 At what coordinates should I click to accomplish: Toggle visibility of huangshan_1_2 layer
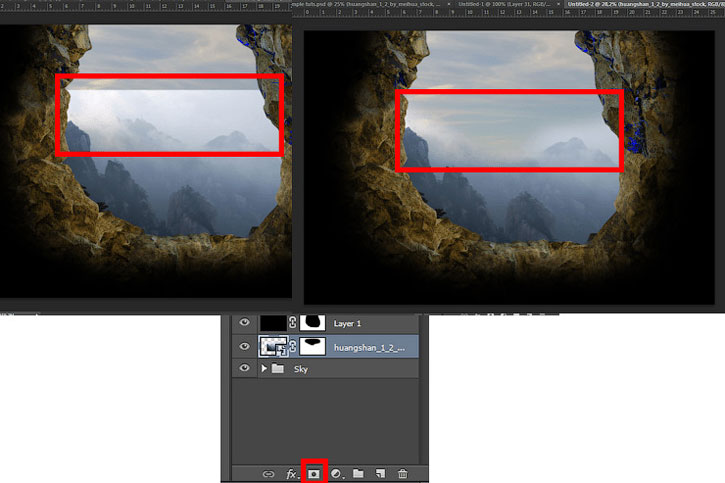click(x=244, y=346)
